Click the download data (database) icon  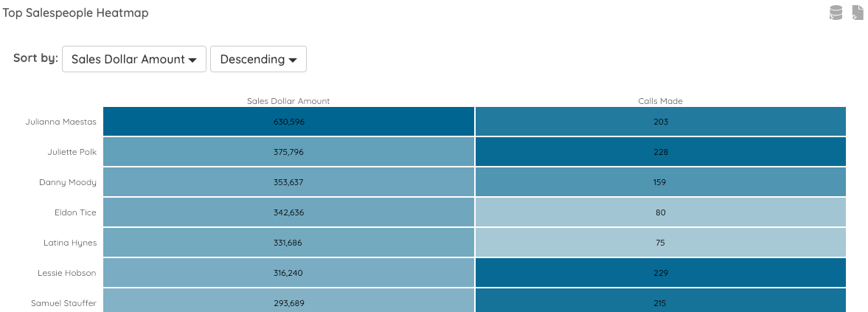pyautogui.click(x=836, y=13)
